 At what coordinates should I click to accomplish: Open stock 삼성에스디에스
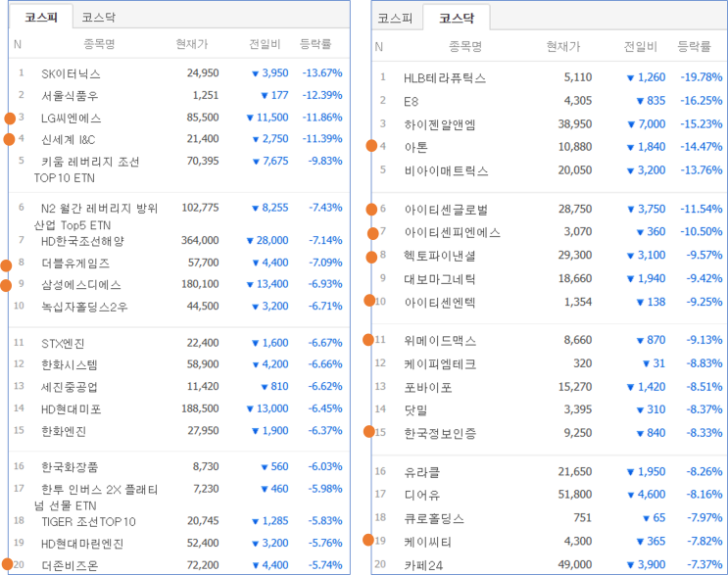[x=80, y=284]
